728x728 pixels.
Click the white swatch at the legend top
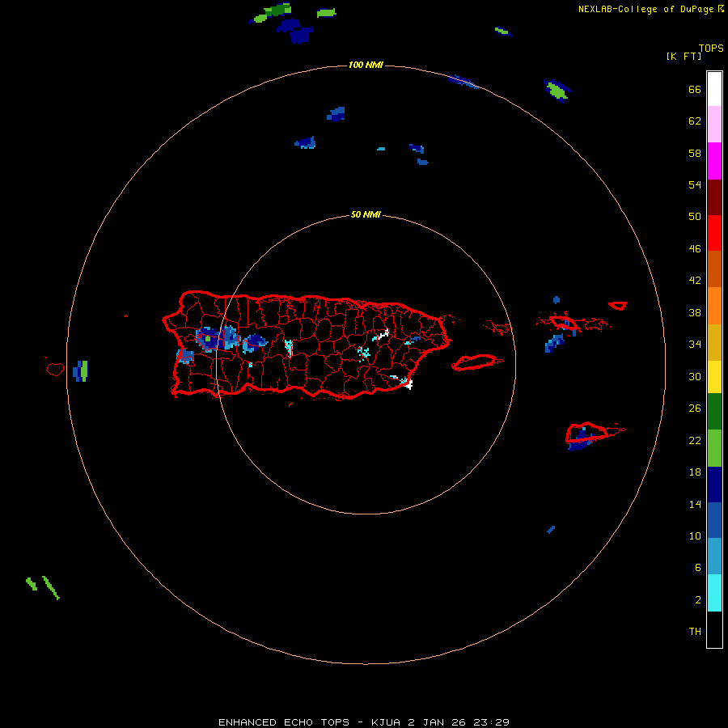click(x=714, y=89)
